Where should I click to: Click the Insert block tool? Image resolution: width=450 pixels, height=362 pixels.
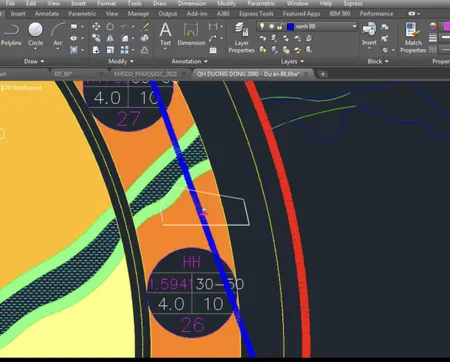click(369, 35)
